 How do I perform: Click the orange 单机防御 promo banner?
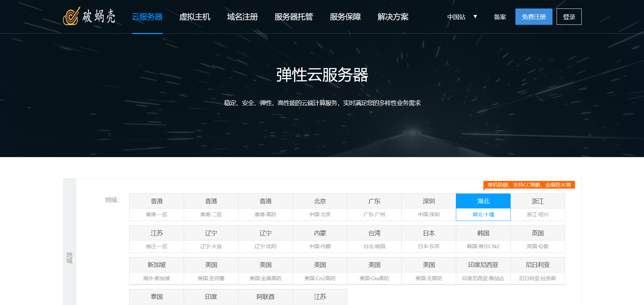[529, 185]
